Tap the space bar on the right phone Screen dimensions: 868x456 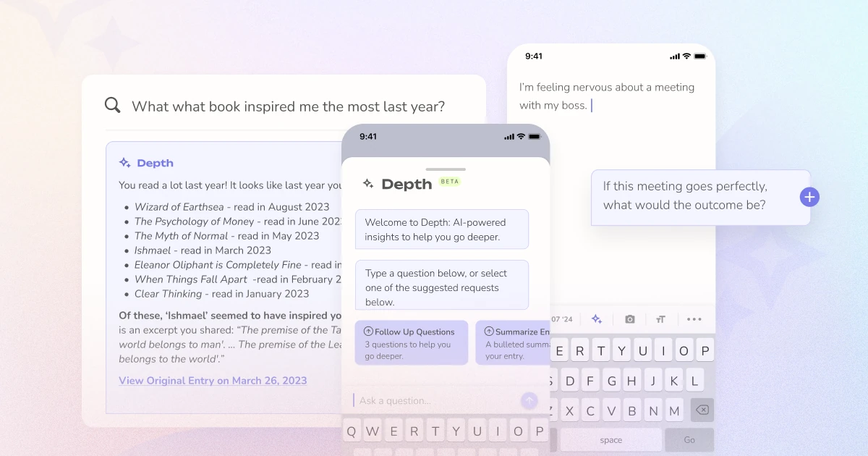click(x=610, y=440)
